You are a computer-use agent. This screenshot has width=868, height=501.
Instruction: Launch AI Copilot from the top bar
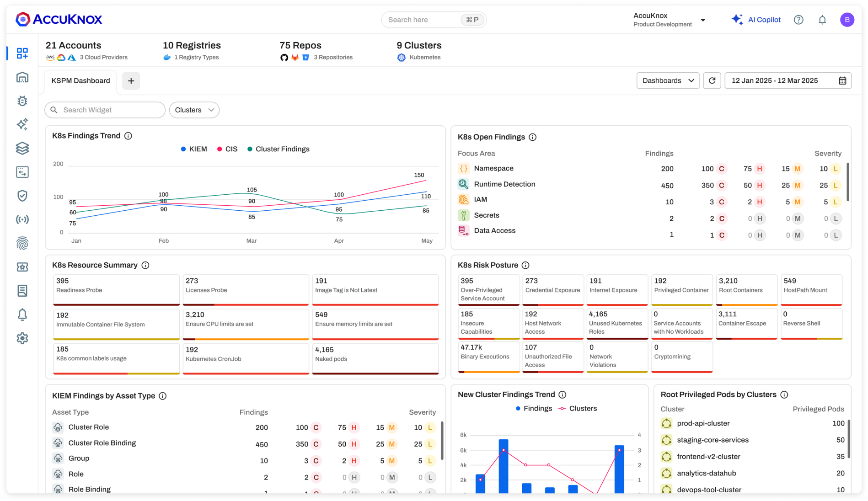(x=757, y=19)
